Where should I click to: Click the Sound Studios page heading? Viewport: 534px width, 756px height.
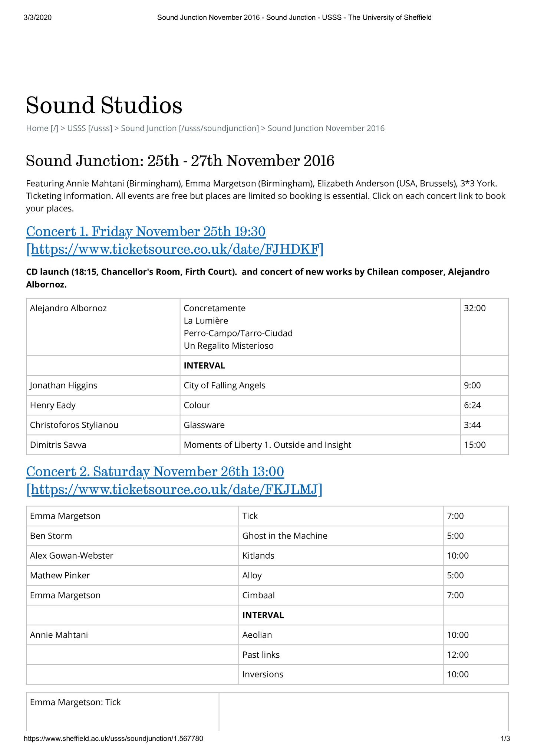click(x=104, y=105)
